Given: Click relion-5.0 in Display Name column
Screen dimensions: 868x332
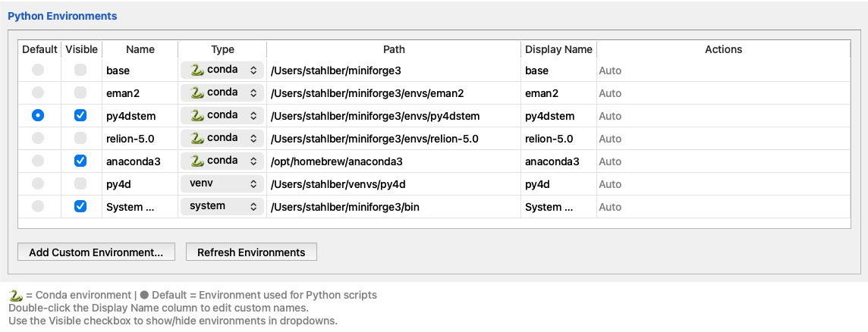Looking at the screenshot, I should (549, 139).
